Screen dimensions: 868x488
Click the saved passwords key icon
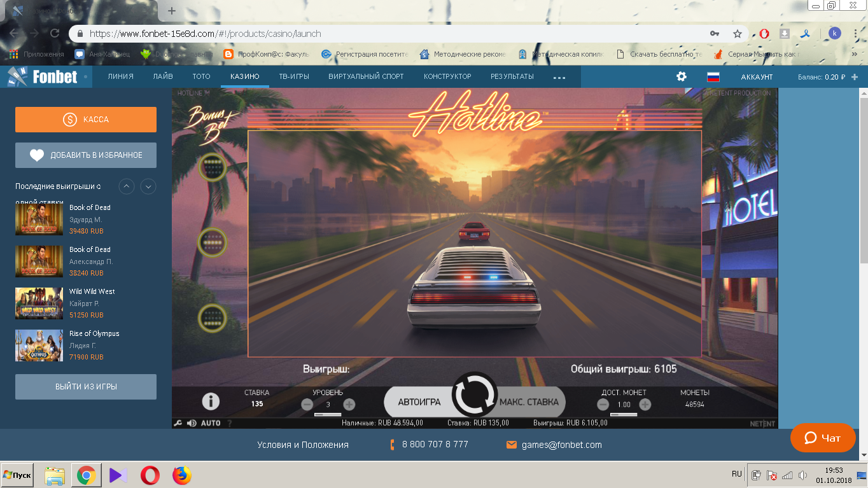715,34
